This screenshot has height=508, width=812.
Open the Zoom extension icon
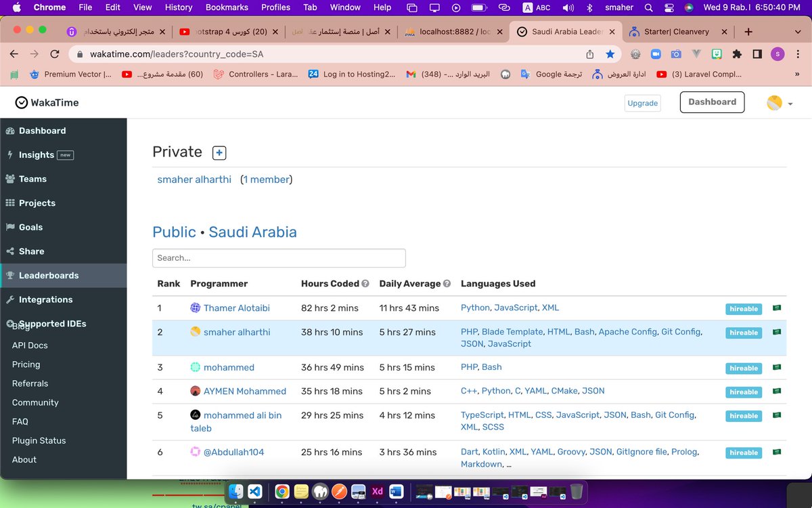point(656,54)
